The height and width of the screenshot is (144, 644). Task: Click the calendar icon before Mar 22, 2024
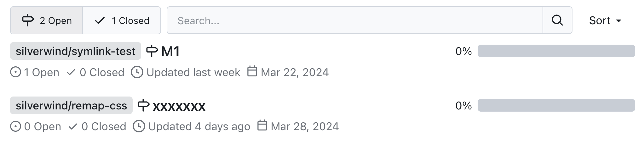pyautogui.click(x=252, y=71)
